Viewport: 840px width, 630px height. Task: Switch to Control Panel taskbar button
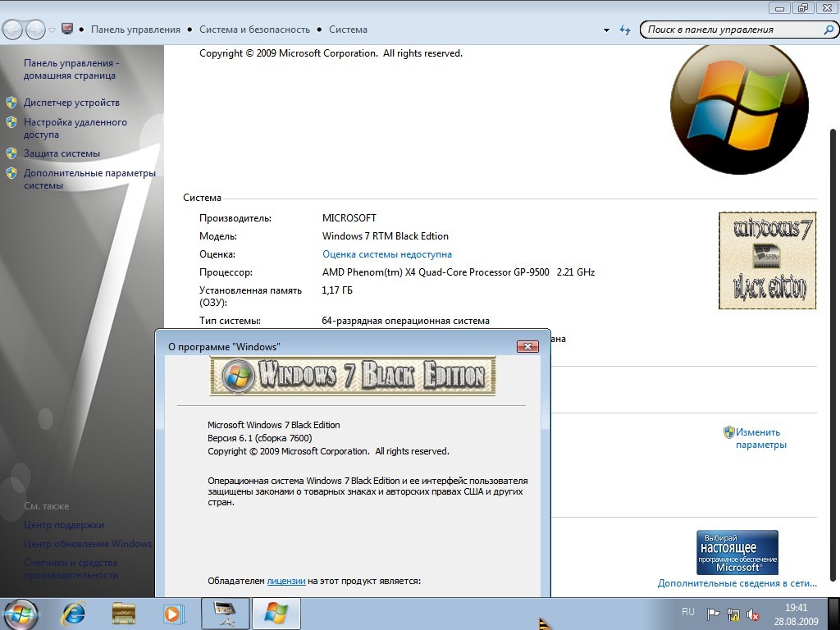(225, 614)
